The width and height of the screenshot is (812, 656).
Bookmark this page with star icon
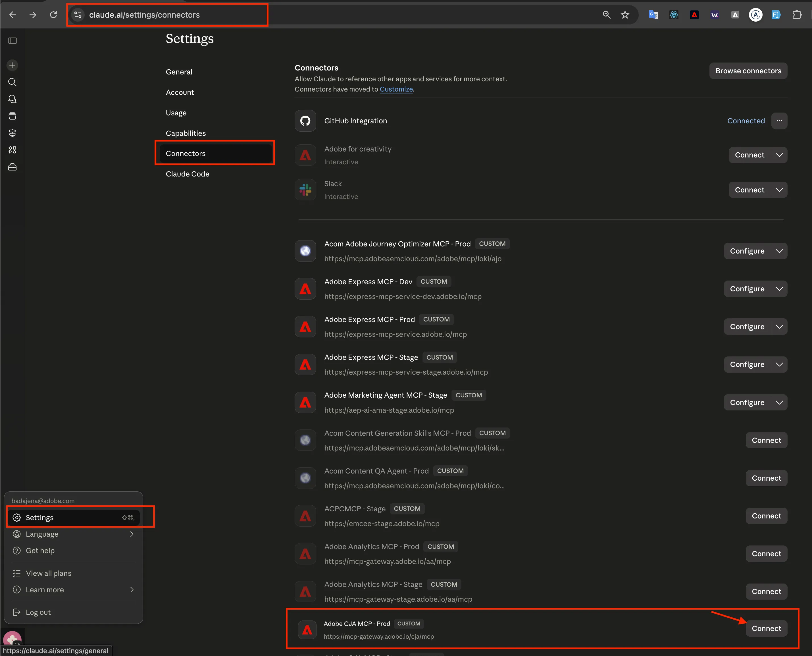pos(625,15)
